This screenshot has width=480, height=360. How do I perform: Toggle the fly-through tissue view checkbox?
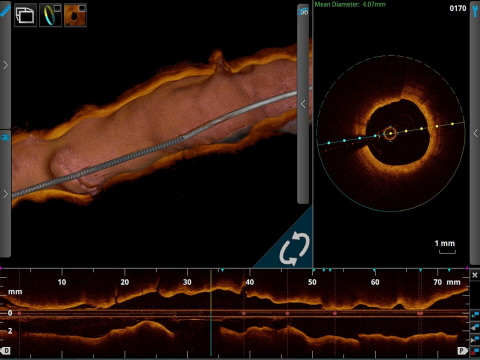82,8
